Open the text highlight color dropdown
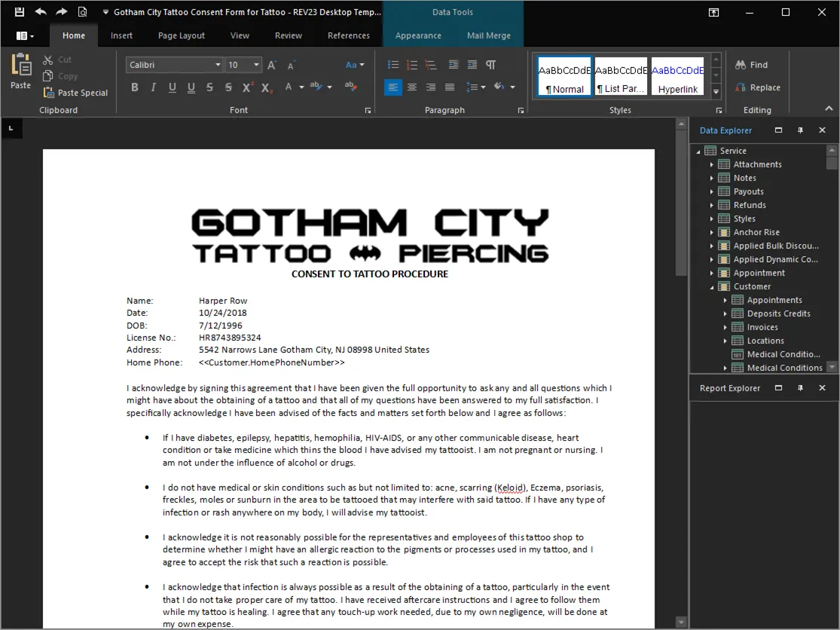Screen dimensions: 840x630 point(329,87)
